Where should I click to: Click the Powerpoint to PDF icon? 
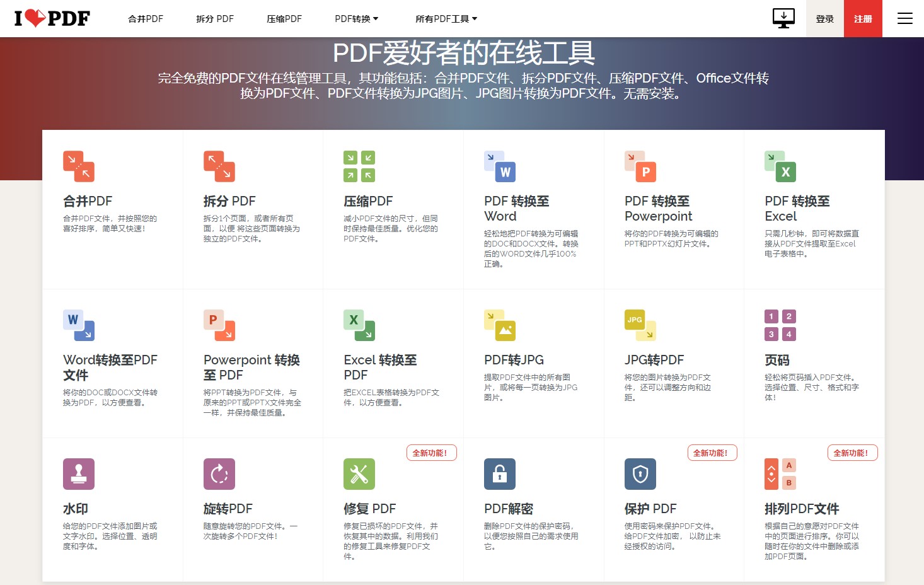[x=219, y=325]
